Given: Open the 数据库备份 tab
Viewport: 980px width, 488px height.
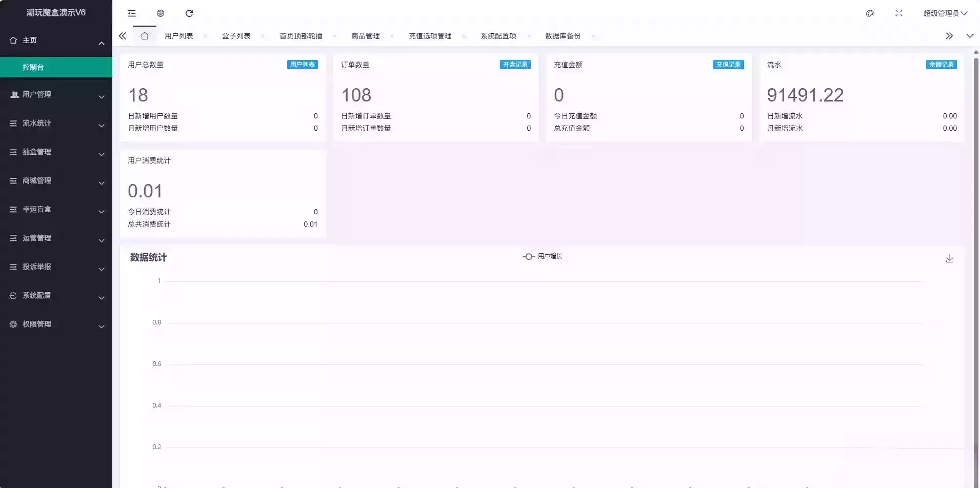Looking at the screenshot, I should (x=563, y=36).
